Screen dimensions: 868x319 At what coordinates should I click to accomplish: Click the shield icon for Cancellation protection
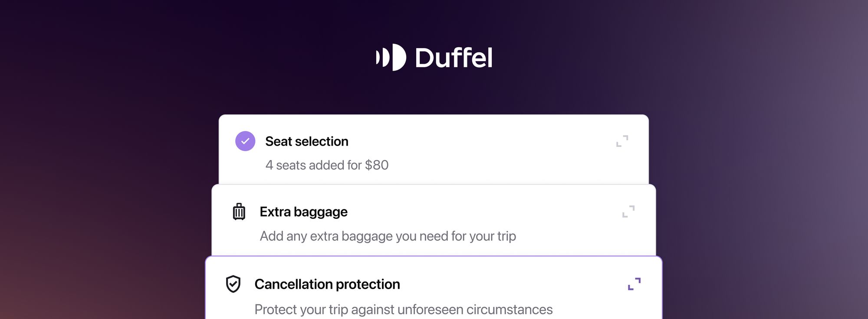233,284
